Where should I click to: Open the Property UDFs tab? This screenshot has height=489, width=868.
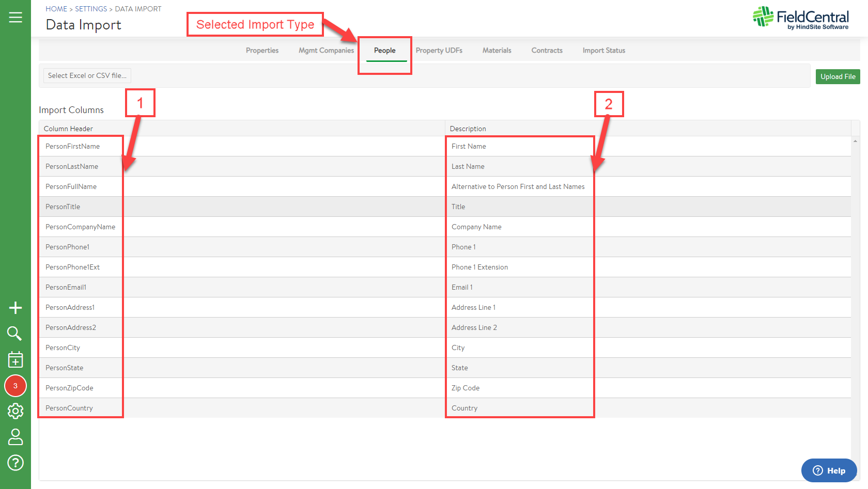click(439, 51)
